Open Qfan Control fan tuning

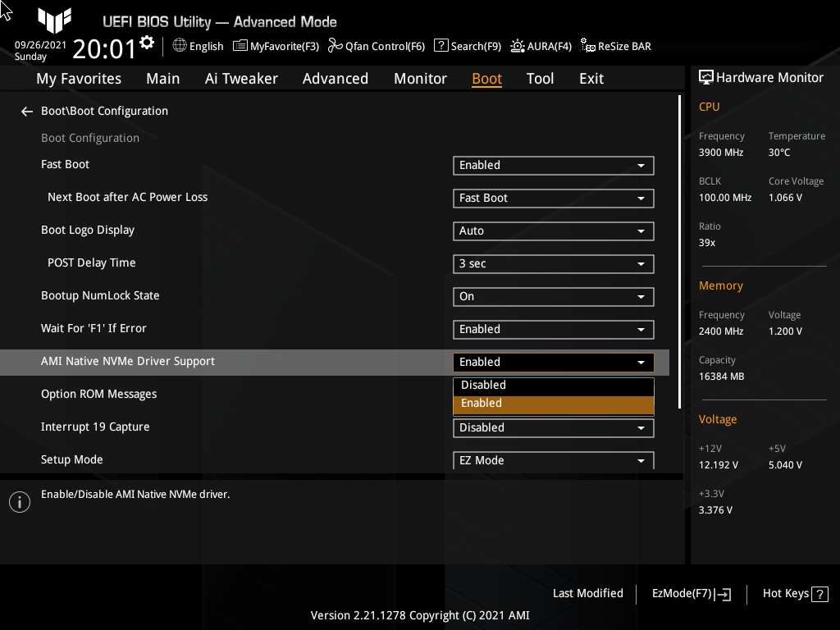coord(376,46)
